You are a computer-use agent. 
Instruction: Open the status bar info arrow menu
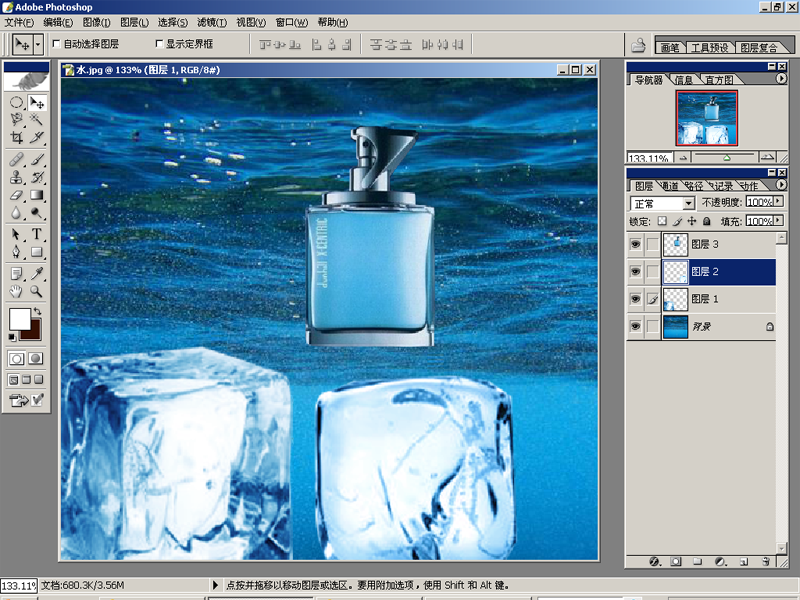(x=215, y=585)
